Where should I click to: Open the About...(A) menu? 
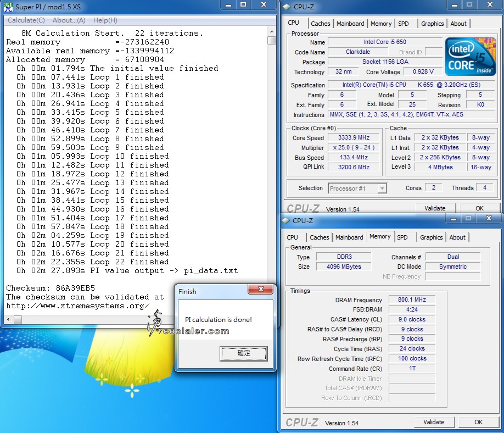(69, 20)
